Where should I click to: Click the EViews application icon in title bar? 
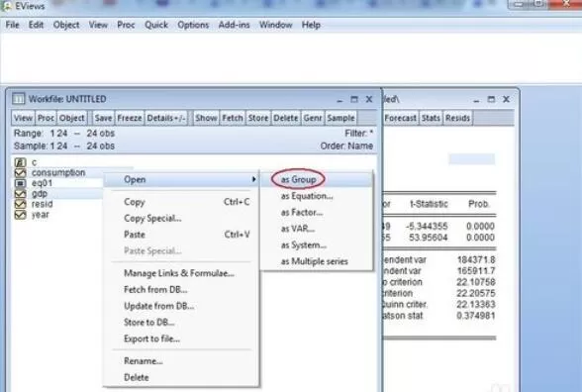click(6, 6)
